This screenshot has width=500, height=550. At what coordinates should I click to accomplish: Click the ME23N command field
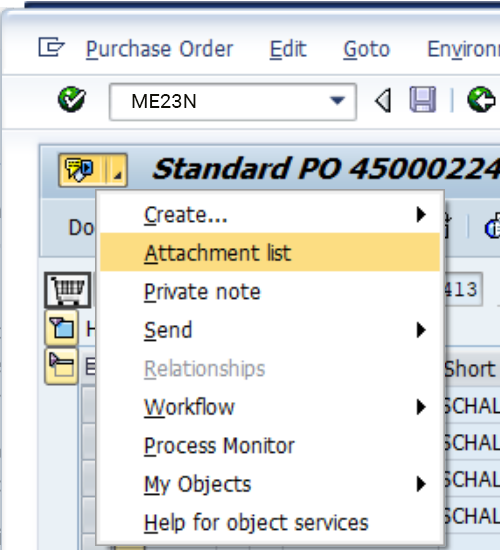(x=233, y=102)
